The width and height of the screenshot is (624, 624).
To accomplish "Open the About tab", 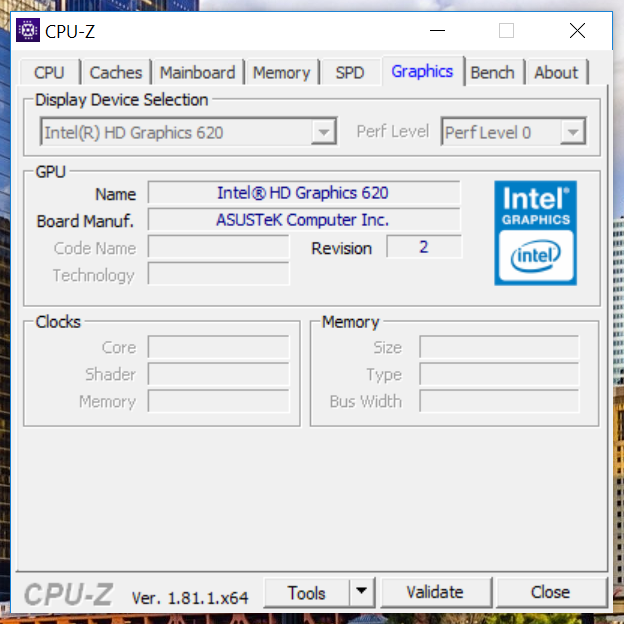I will tap(556, 72).
